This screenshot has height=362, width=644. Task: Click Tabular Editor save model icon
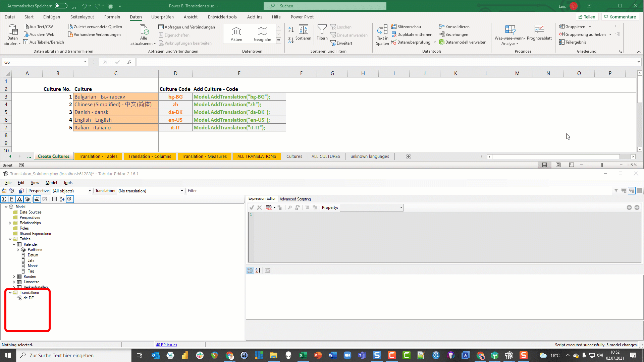pyautogui.click(x=21, y=191)
